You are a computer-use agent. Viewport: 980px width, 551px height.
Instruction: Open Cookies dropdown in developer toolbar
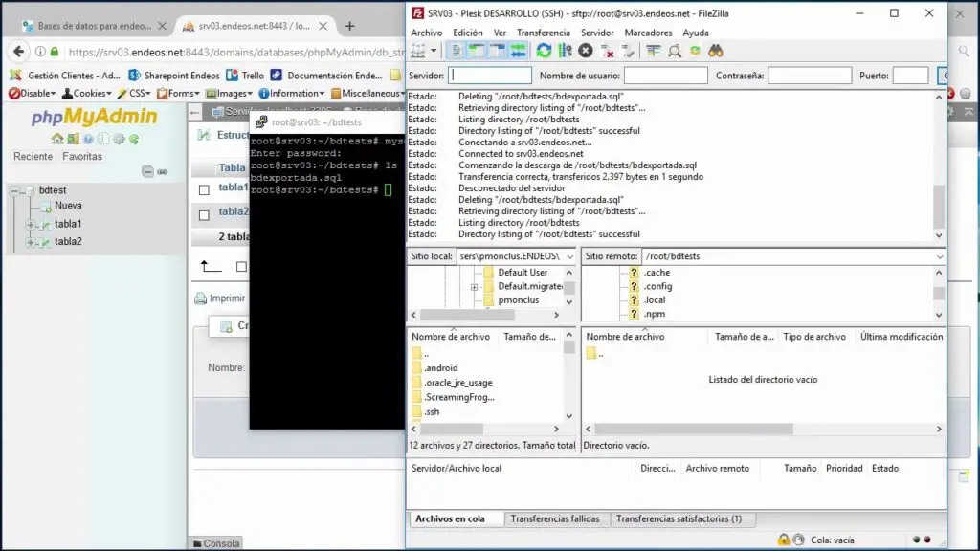tap(87, 93)
